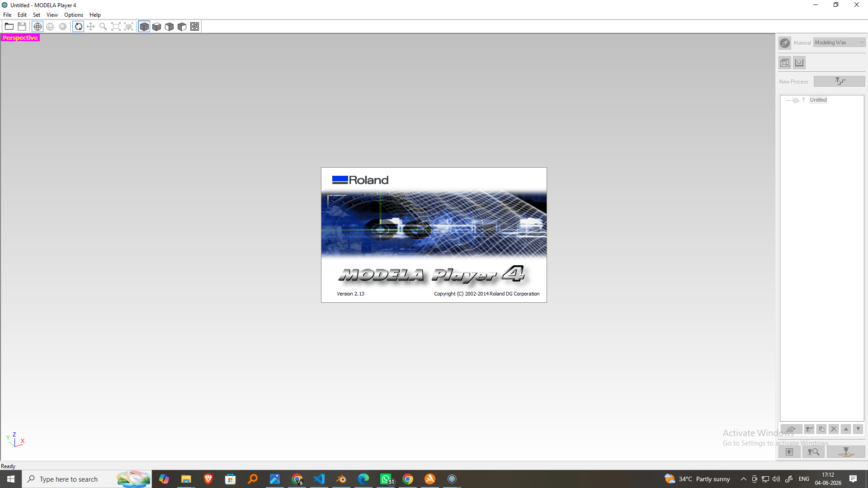This screenshot has height=488, width=868.
Task: Select the Zoom magnifier tool
Action: tap(104, 27)
